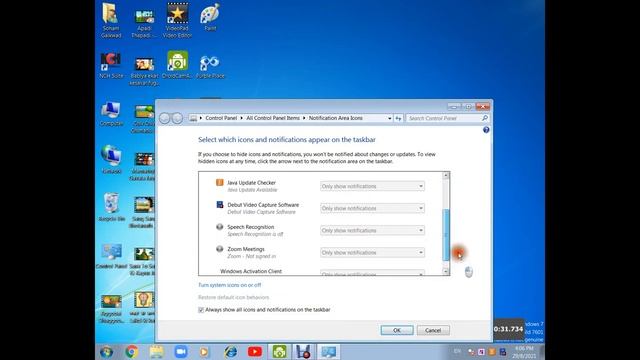
Task: Open Windows Activation Client behavior dropdown
Action: [372, 273]
